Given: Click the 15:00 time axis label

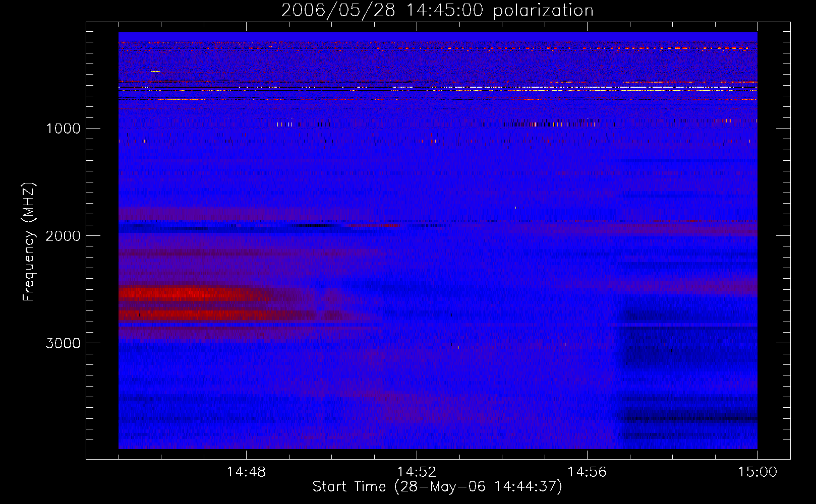Looking at the screenshot, I should click(757, 472).
